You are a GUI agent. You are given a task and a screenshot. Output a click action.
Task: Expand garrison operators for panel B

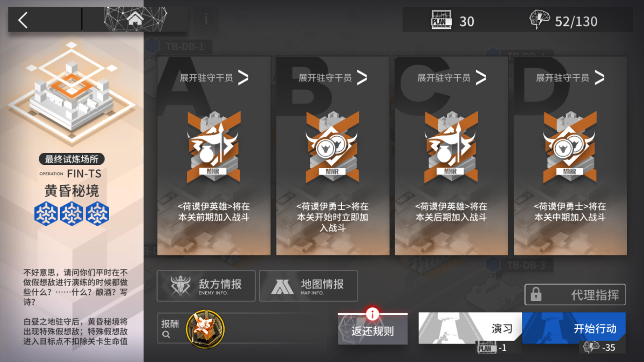(x=333, y=78)
